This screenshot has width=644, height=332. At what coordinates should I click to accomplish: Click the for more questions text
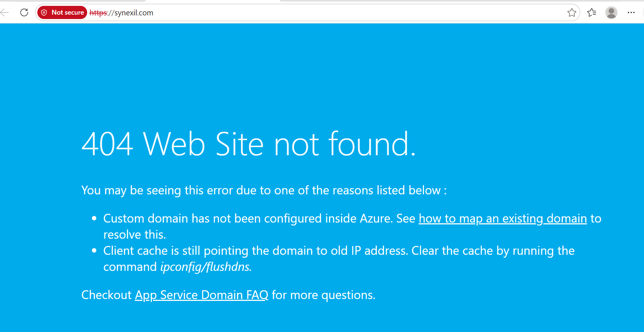[x=324, y=295]
